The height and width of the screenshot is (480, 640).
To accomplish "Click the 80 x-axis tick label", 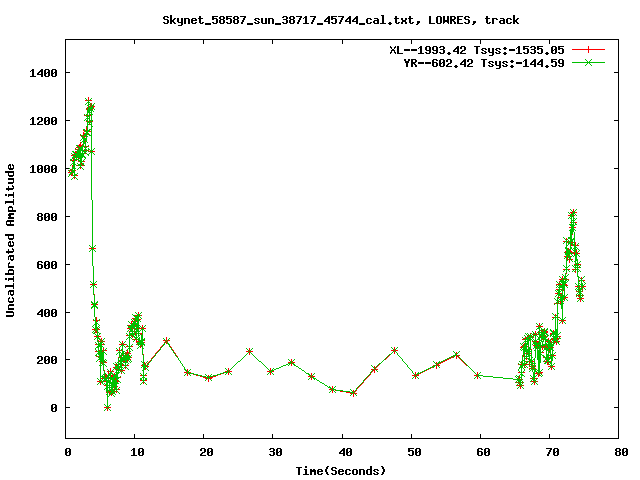I will (621, 452).
